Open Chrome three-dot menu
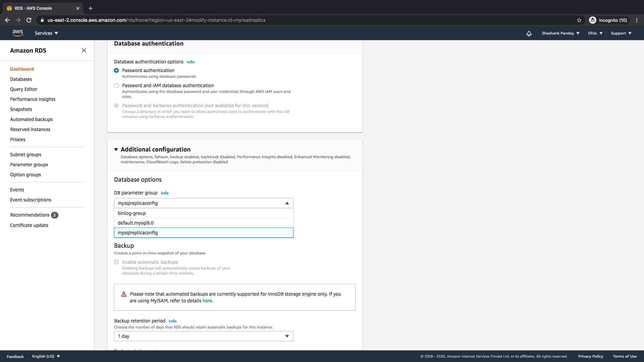The height and width of the screenshot is (362, 644). (637, 20)
